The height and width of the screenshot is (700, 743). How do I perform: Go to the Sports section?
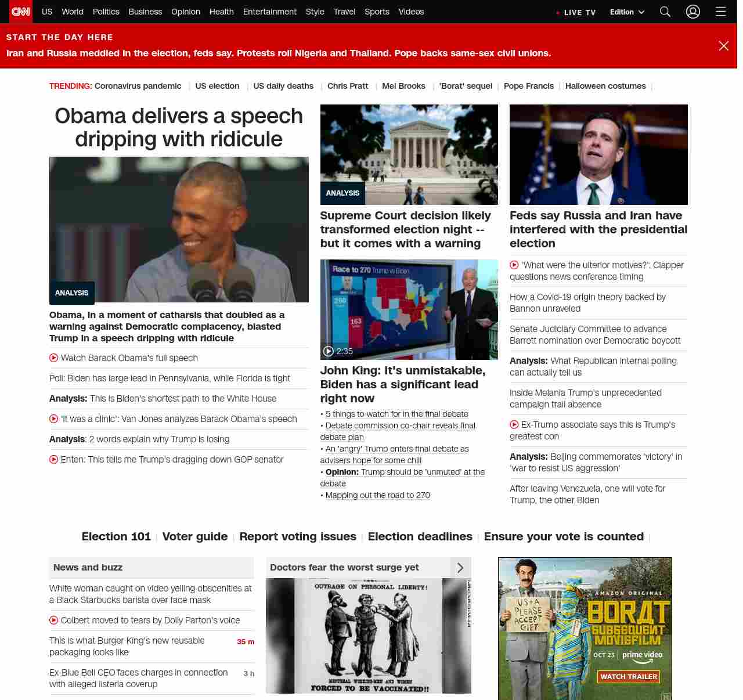pyautogui.click(x=377, y=12)
